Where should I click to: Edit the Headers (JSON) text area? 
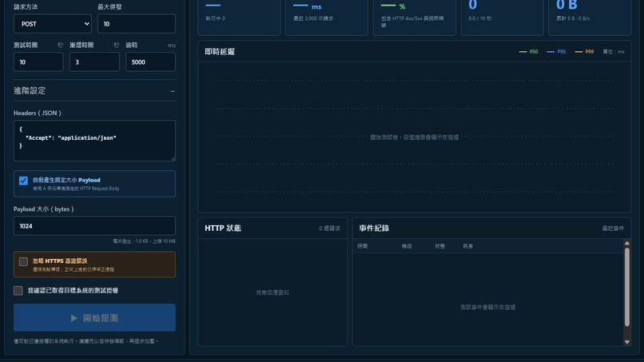[94, 141]
